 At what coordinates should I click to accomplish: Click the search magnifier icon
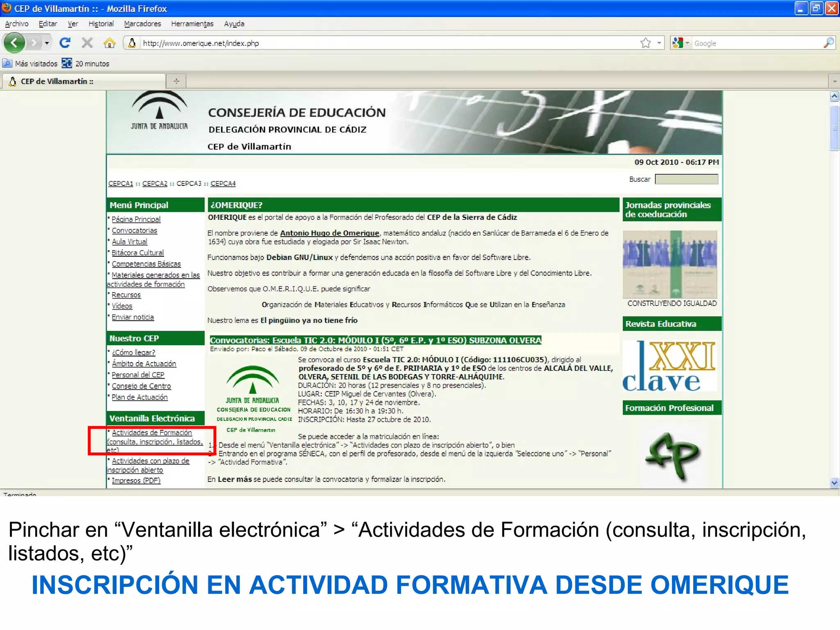pos(828,43)
